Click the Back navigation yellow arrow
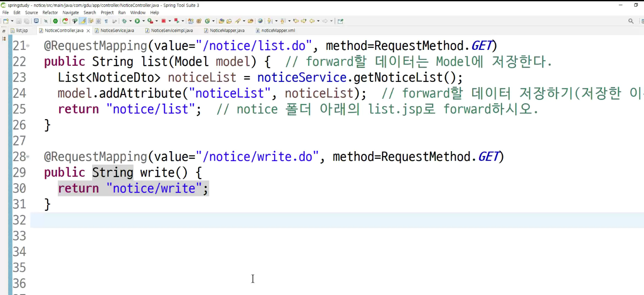This screenshot has height=295, width=644. 312,21
